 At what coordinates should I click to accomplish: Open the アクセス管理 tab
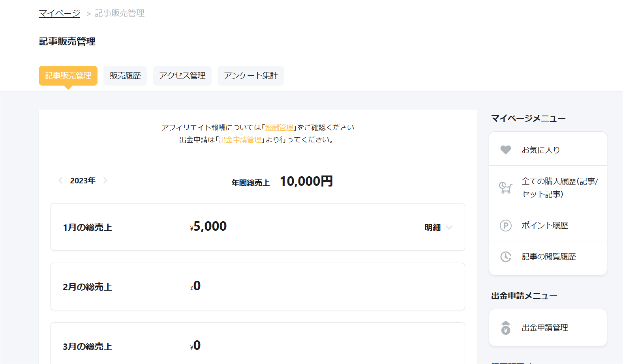pos(182,76)
